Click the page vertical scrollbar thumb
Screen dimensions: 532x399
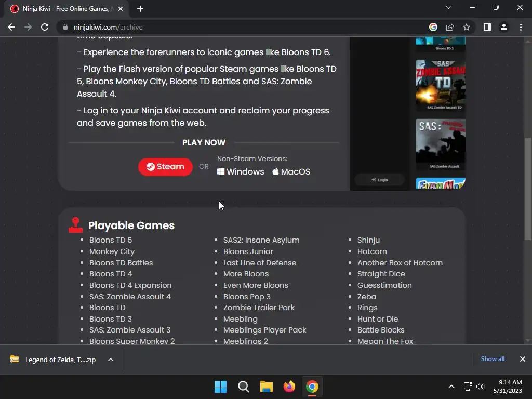coord(527,188)
